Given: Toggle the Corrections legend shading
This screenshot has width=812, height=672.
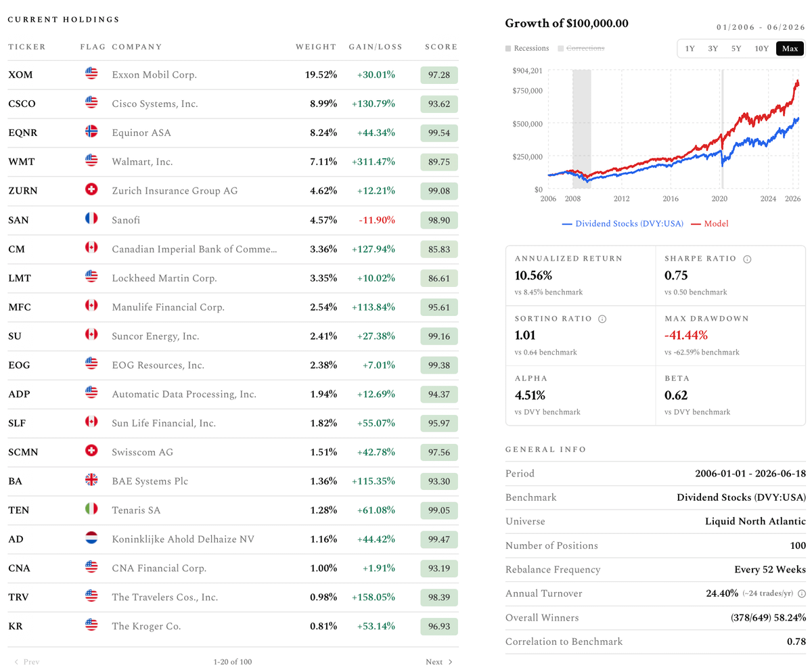Looking at the screenshot, I should point(581,49).
